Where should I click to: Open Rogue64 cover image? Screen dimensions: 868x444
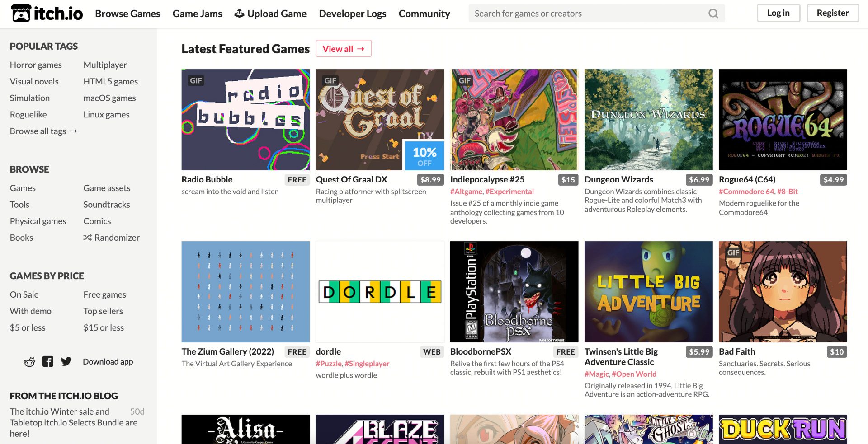783,120
